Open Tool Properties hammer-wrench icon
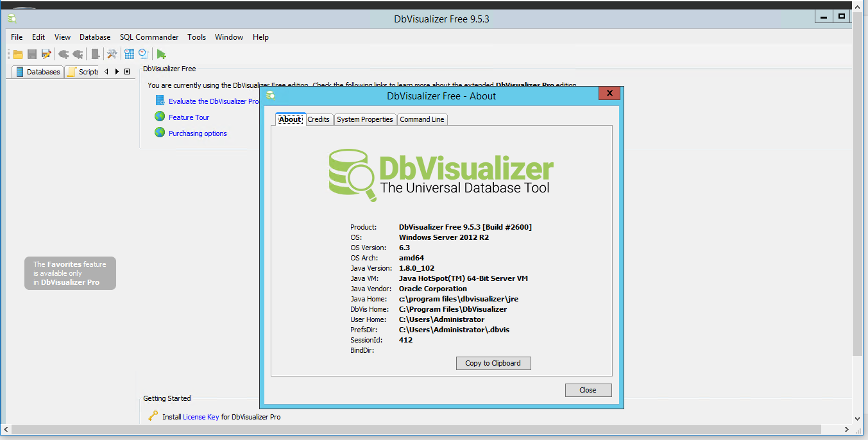The width and height of the screenshot is (868, 440). pos(112,55)
